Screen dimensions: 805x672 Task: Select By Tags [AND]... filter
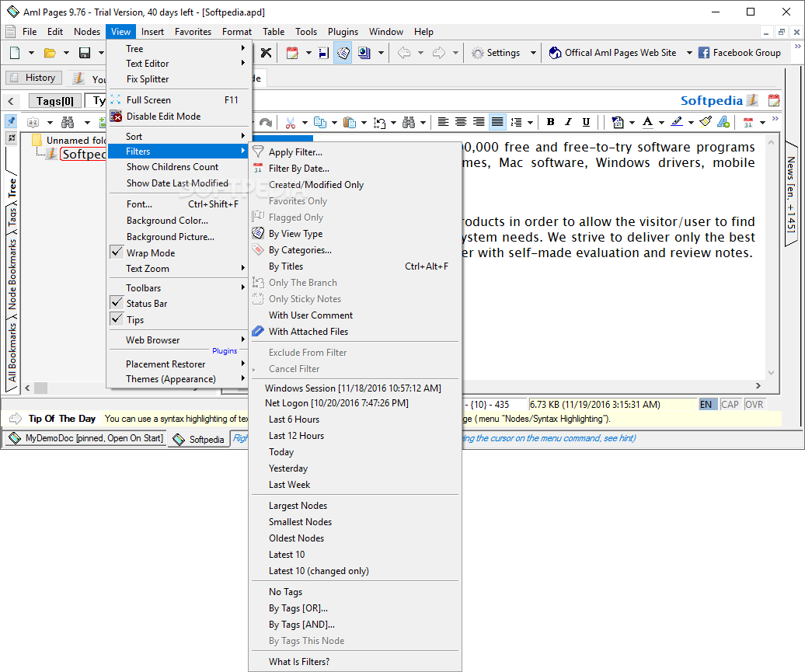pyautogui.click(x=355, y=625)
